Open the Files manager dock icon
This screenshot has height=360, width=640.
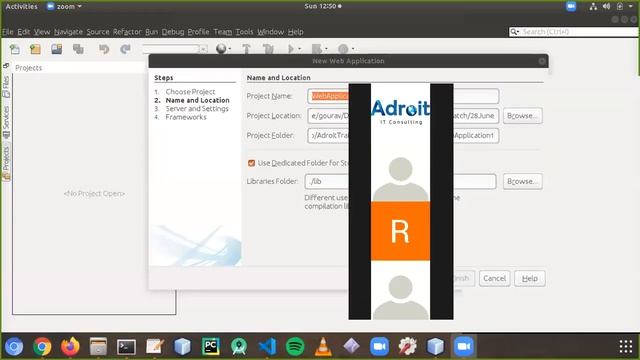(98, 347)
